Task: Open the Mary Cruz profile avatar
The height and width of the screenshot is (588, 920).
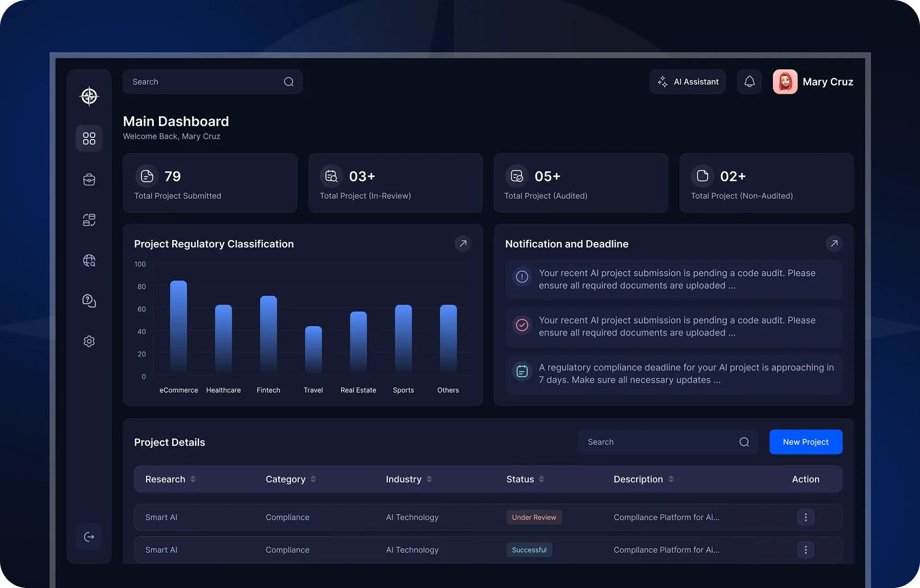Action: pos(785,82)
